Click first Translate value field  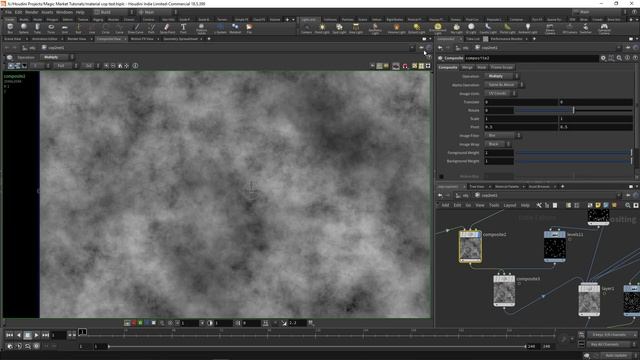click(x=521, y=102)
